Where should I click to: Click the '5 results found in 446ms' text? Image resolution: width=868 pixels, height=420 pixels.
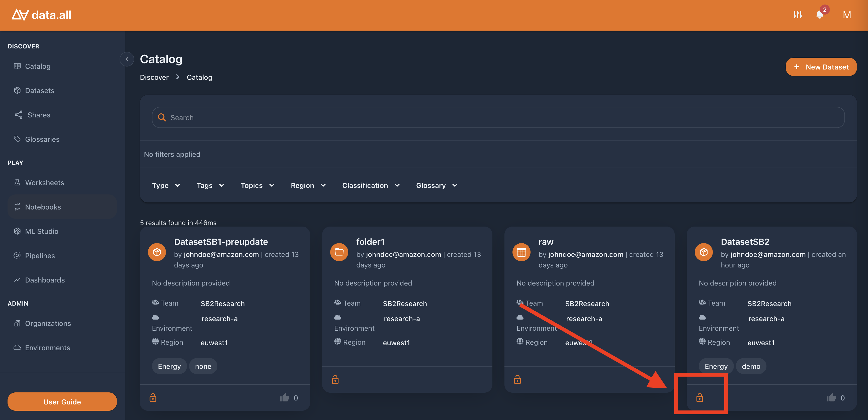tap(178, 223)
